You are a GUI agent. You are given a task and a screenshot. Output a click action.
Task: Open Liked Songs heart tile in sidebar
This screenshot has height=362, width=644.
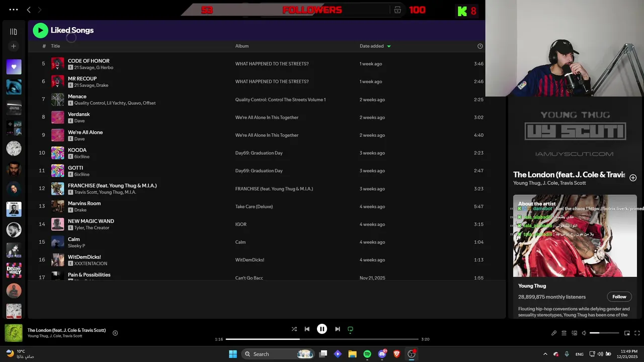pos(14,67)
